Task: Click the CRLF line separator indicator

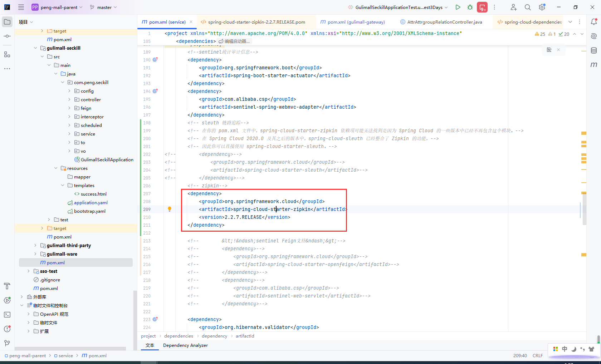Action: tap(538, 355)
